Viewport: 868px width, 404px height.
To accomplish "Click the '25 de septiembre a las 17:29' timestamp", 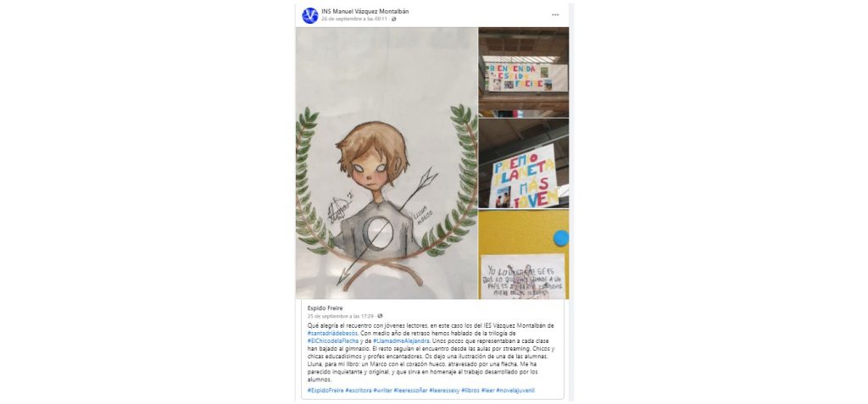I will point(341,316).
